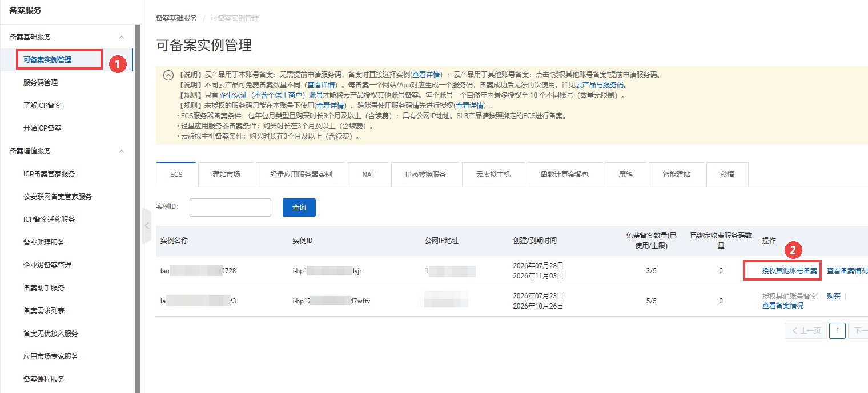Click disabled 授权其他账号备案 in the 5/5 row

pos(790,297)
